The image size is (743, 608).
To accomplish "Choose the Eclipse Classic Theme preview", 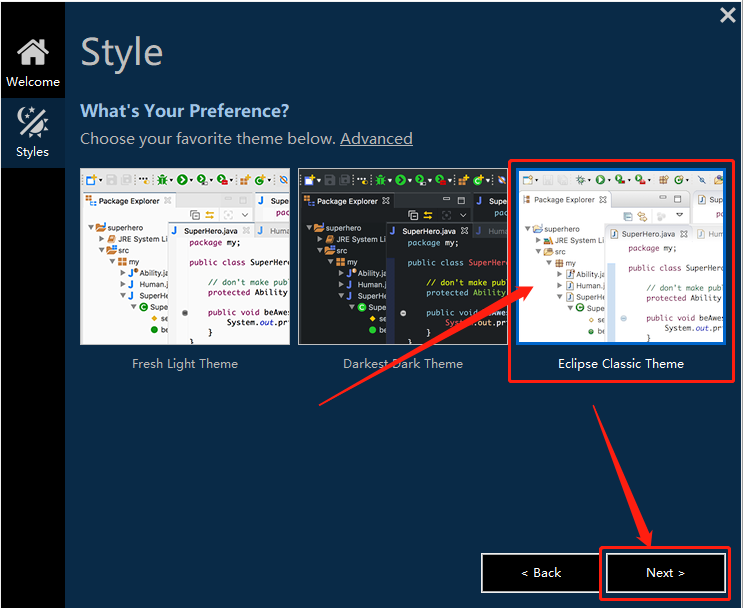I will click(x=621, y=256).
